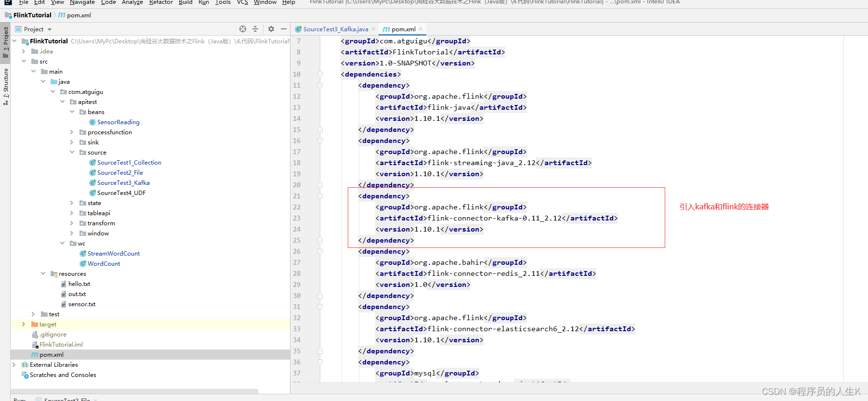Click the Collapse All icon in Project panel

[x=255, y=29]
